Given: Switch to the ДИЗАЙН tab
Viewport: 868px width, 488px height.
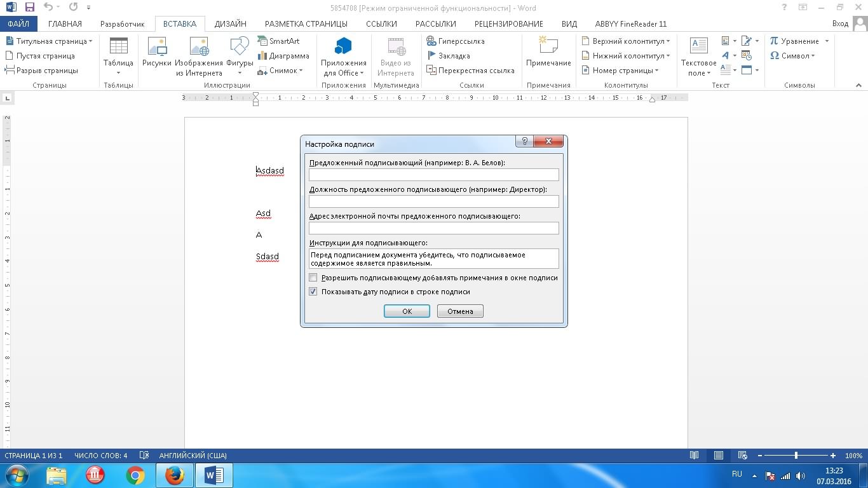Looking at the screenshot, I should 231,24.
